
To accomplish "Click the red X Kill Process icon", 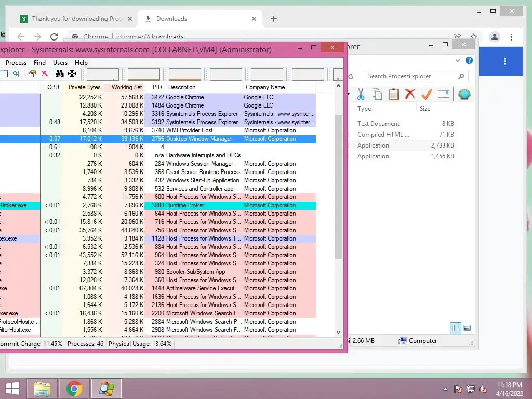I will pos(45,74).
